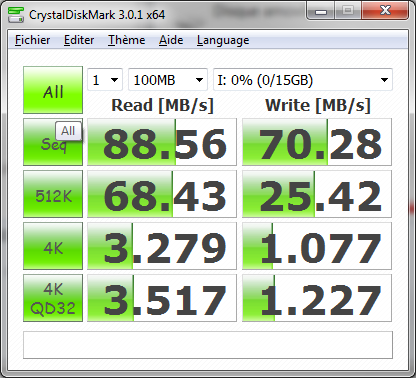The image size is (416, 378).
Task: Click the empty comment text field at bottom
Action: point(208,345)
